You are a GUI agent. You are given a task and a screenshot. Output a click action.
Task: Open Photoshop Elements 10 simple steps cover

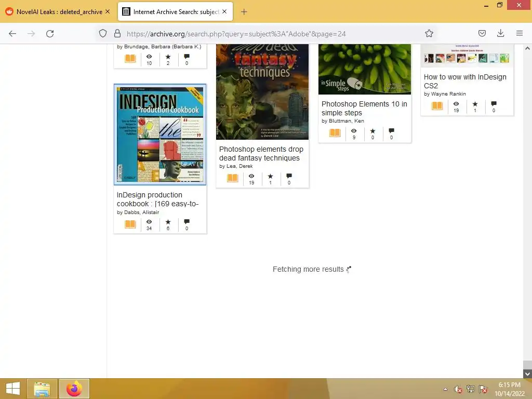364,69
